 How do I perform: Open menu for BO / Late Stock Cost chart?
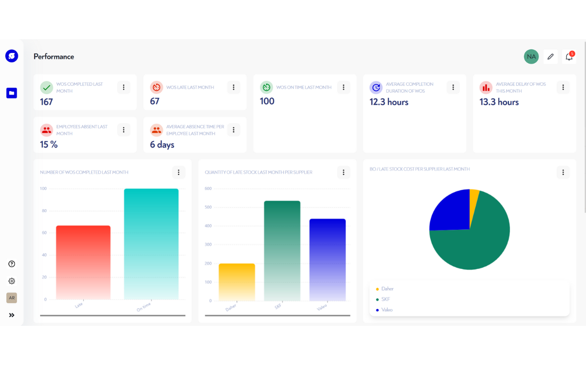[x=563, y=172]
